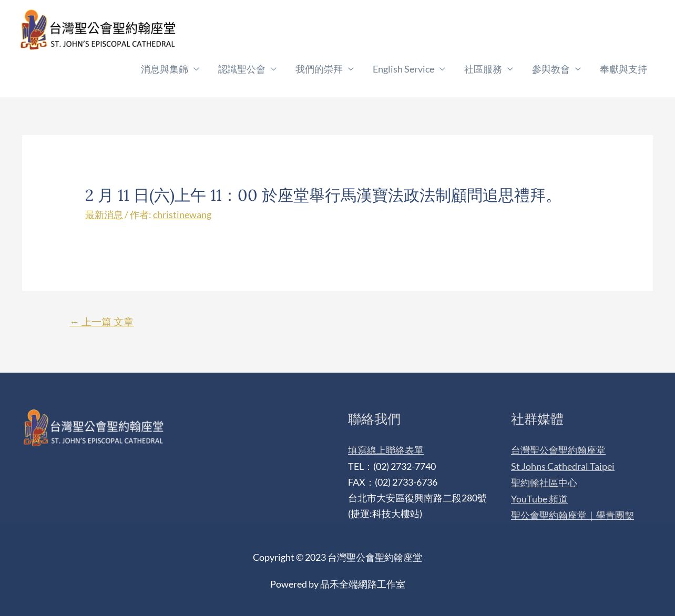Click the footer St. John's Cathedral logo

[x=94, y=428]
